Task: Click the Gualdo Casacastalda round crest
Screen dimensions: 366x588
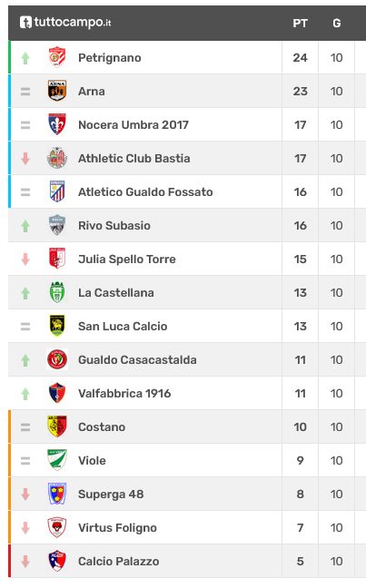Action: pos(57,359)
